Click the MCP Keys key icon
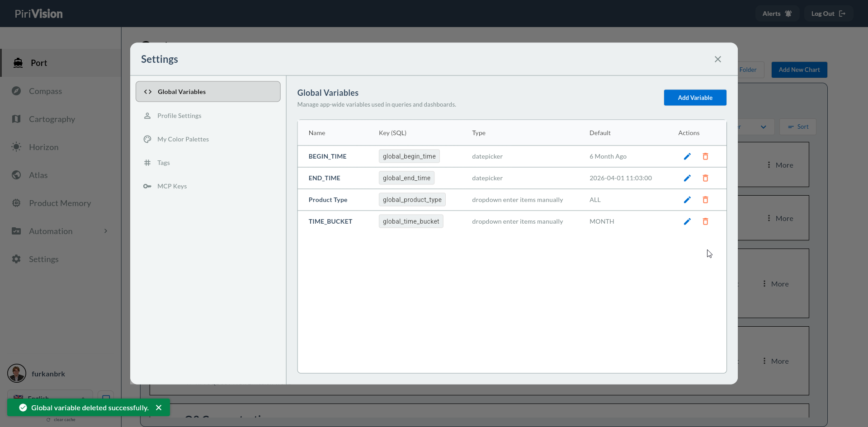The width and height of the screenshot is (868, 427). [x=147, y=186]
